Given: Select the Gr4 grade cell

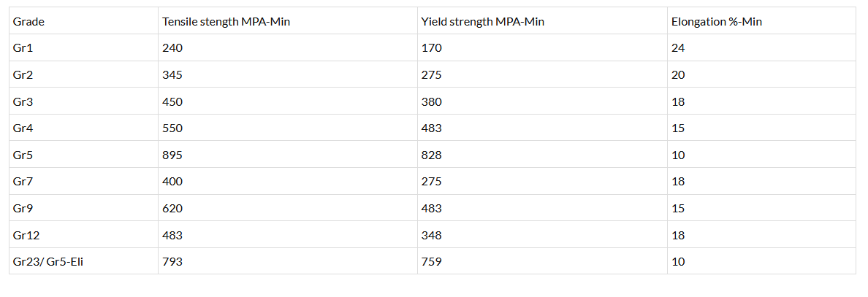Looking at the screenshot, I should pos(24,128).
